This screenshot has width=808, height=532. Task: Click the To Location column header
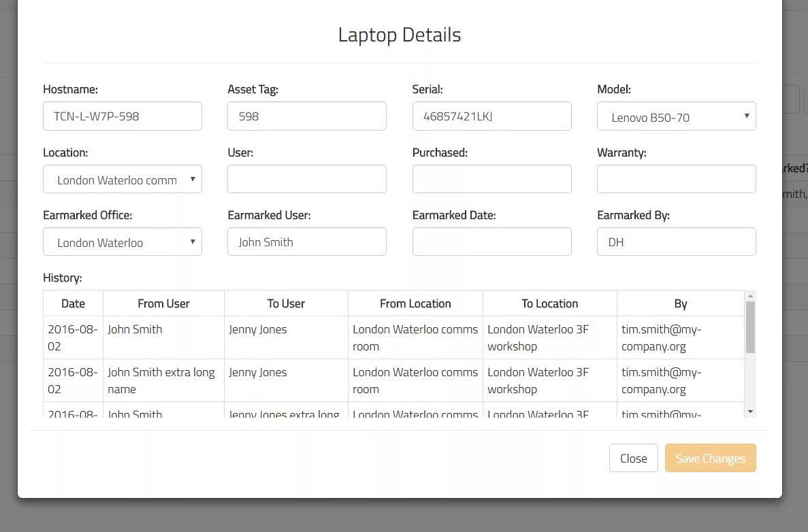point(550,303)
